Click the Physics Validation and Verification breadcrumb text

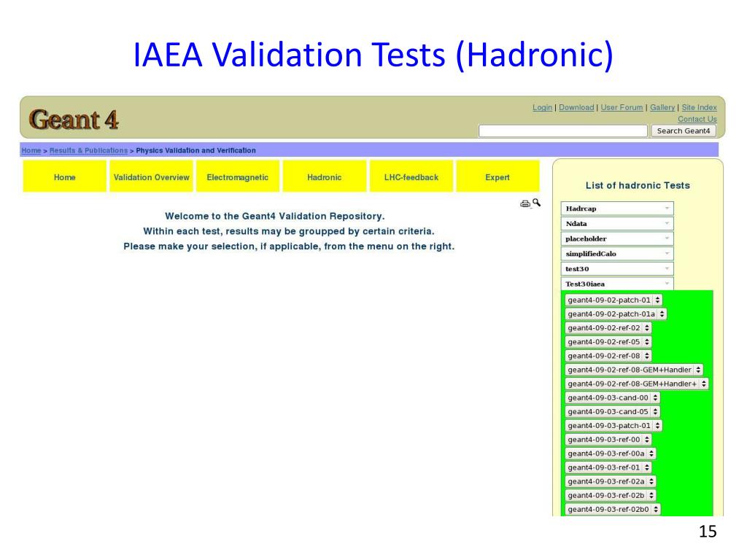[196, 150]
